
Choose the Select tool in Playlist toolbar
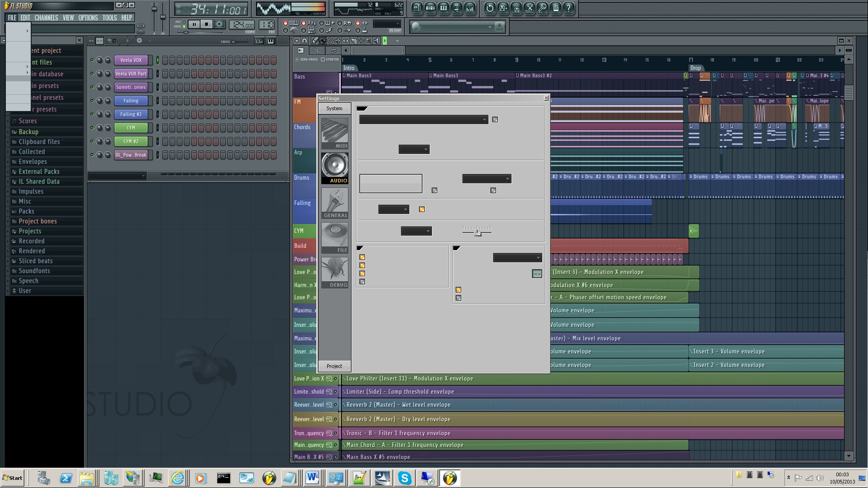click(x=361, y=41)
